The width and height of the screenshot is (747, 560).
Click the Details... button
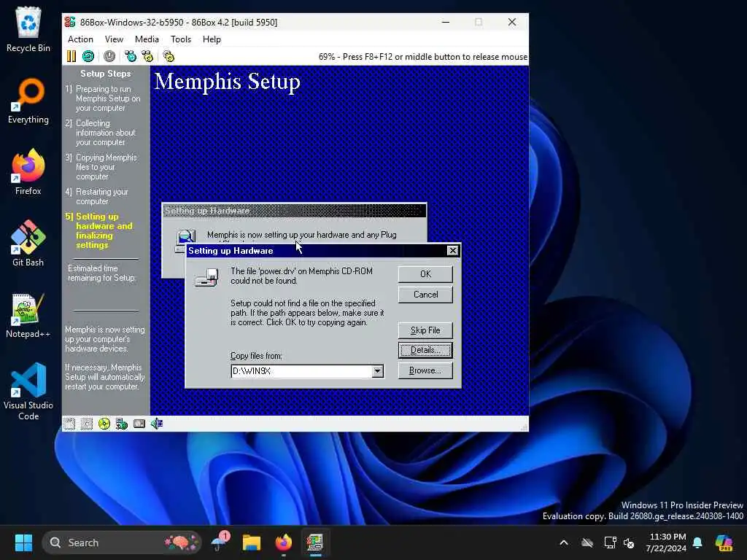pyautogui.click(x=425, y=350)
